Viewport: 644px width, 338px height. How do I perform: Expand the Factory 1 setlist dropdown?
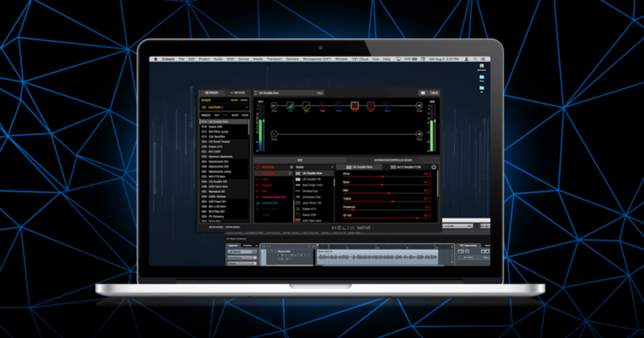click(x=246, y=107)
